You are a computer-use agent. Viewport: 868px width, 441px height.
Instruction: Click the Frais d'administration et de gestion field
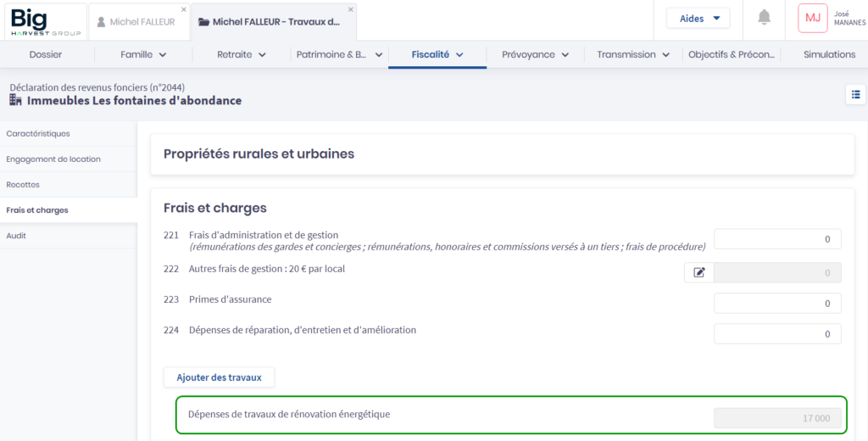point(777,239)
